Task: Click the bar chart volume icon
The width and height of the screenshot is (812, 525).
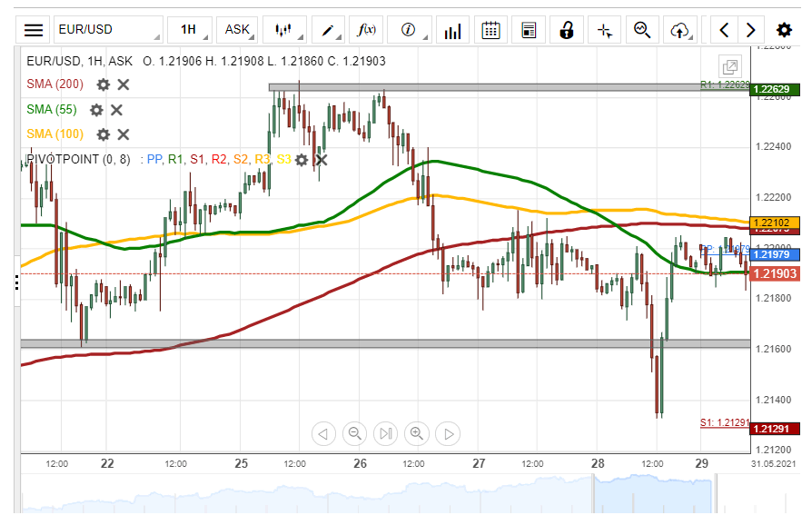Action: (451, 30)
